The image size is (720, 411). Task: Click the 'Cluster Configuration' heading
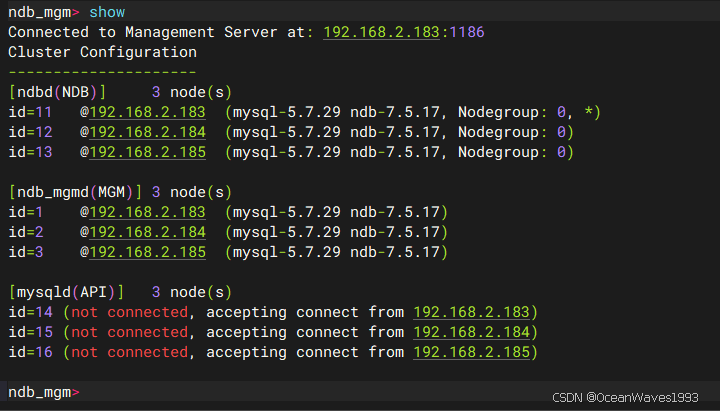tap(102, 52)
